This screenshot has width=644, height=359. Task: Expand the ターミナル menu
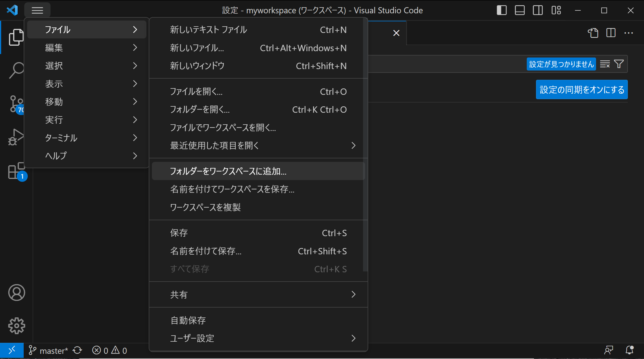point(87,138)
